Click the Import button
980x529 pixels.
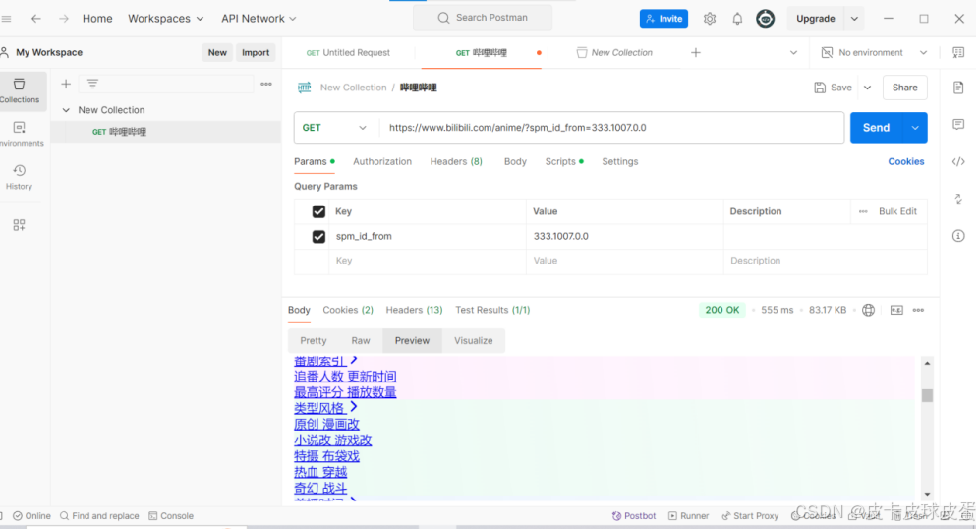pyautogui.click(x=256, y=52)
